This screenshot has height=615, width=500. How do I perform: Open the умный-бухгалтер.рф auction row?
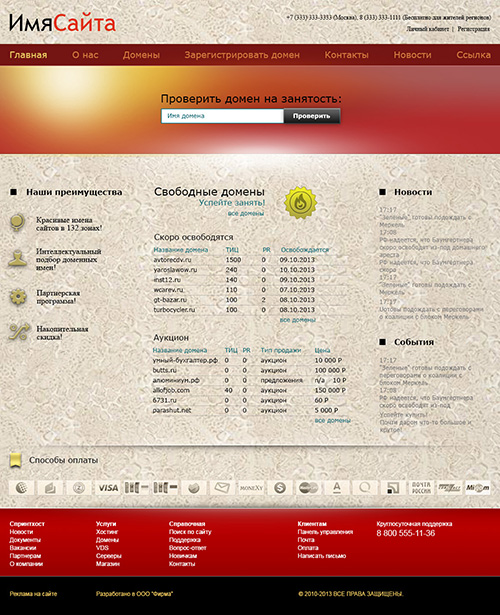click(x=249, y=360)
